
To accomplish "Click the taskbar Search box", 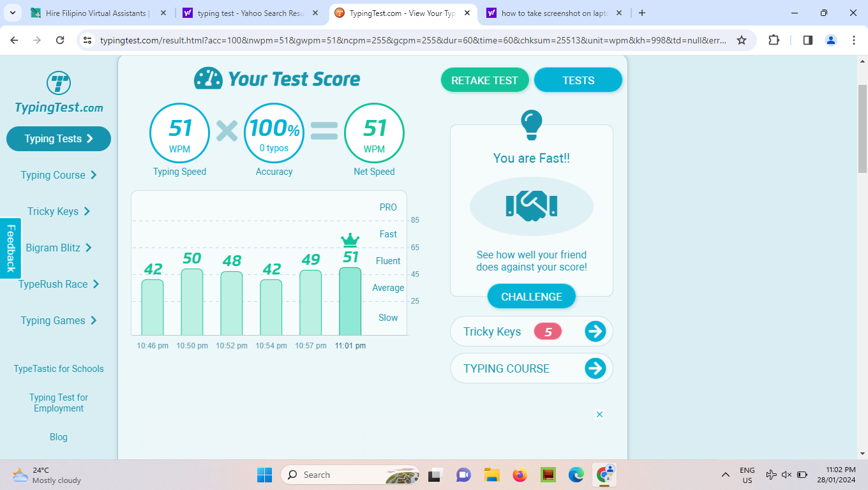I will pos(350,475).
